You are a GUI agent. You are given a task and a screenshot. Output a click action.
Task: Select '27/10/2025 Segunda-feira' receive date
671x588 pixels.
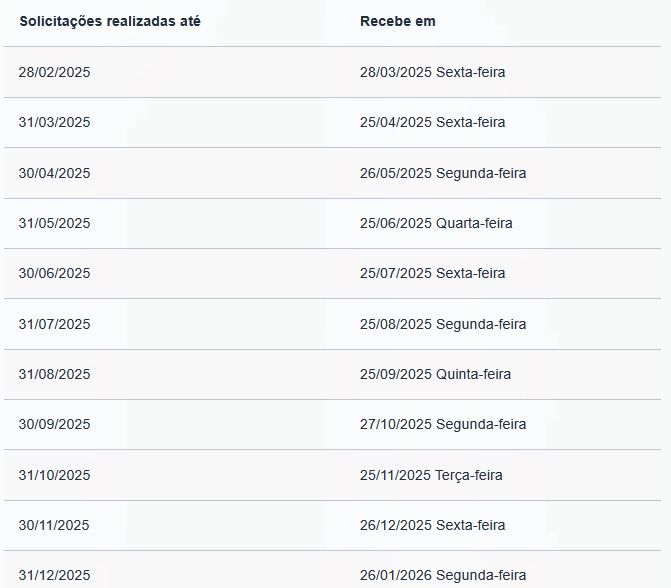(x=443, y=425)
